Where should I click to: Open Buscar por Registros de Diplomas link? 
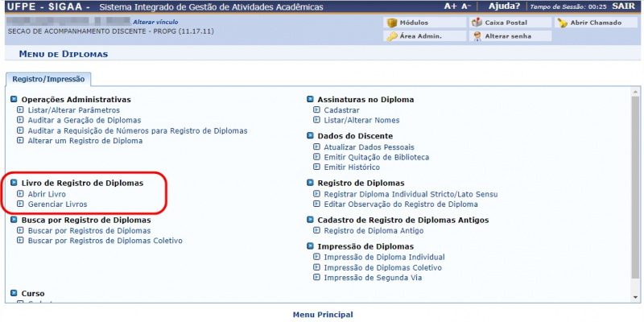(x=89, y=231)
